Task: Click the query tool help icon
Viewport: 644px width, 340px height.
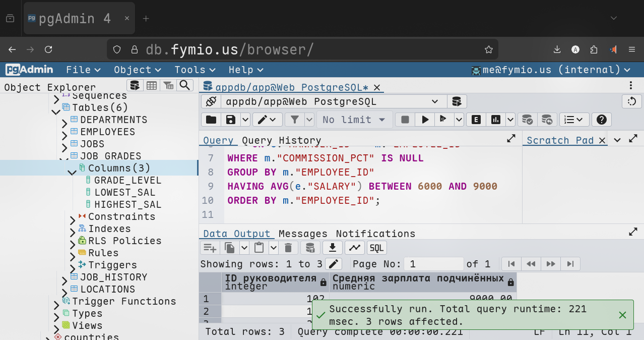Action: click(x=601, y=120)
